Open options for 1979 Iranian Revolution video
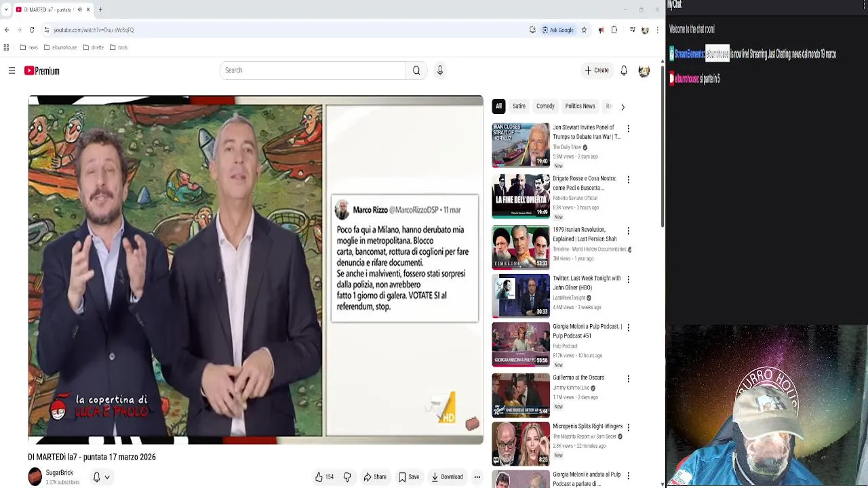The height and width of the screenshot is (488, 868). [x=628, y=231]
